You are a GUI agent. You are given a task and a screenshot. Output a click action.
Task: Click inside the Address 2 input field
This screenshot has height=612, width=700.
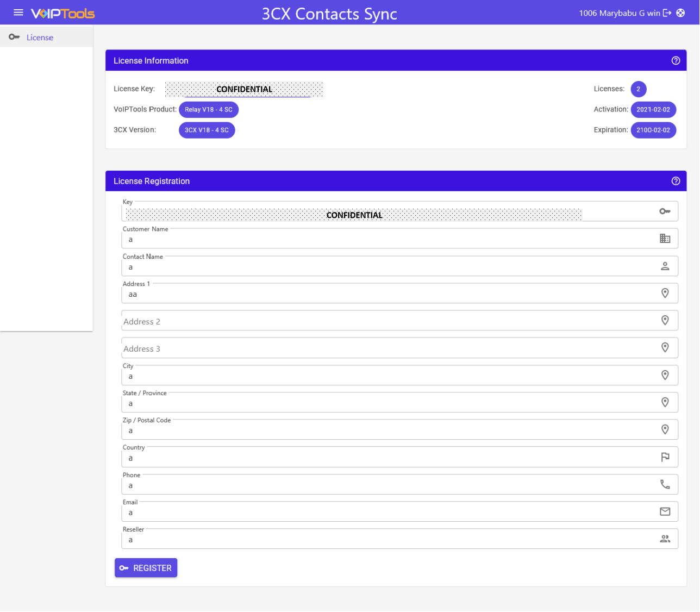coord(326,321)
